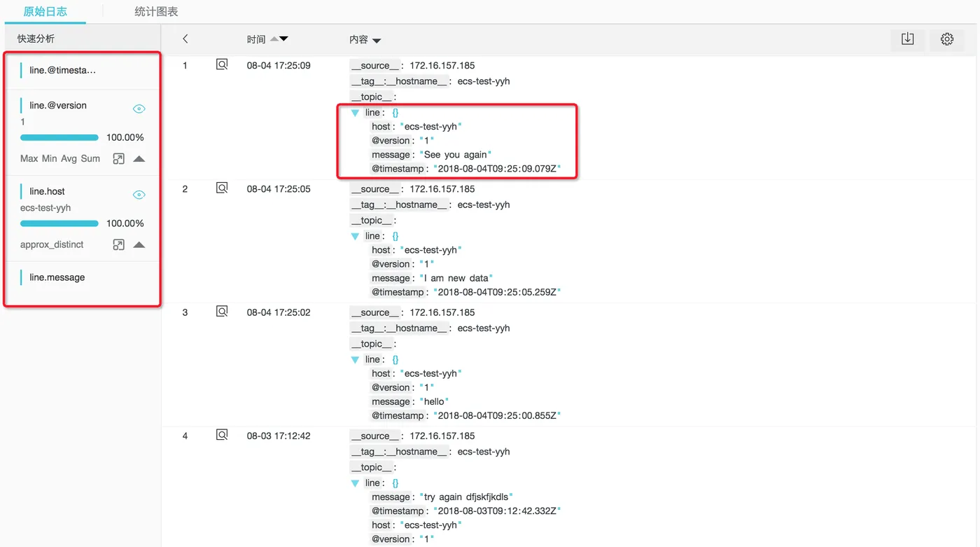
Task: Click the "hello" message value
Action: click(x=434, y=401)
